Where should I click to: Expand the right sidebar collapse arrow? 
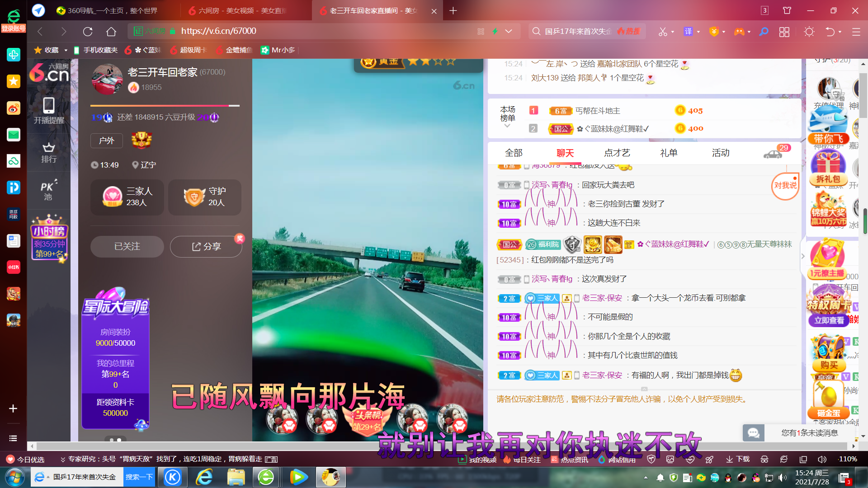[803, 256]
